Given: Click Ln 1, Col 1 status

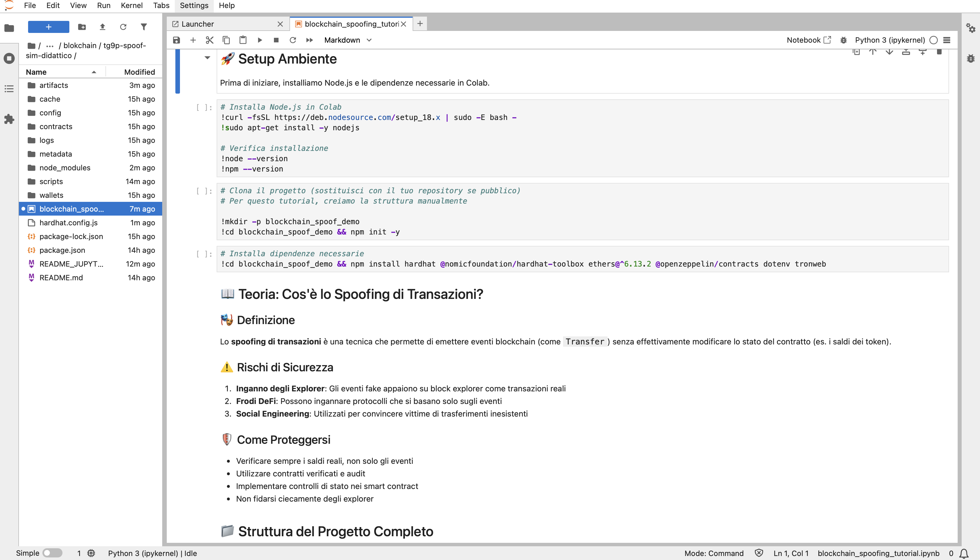Looking at the screenshot, I should (x=791, y=553).
